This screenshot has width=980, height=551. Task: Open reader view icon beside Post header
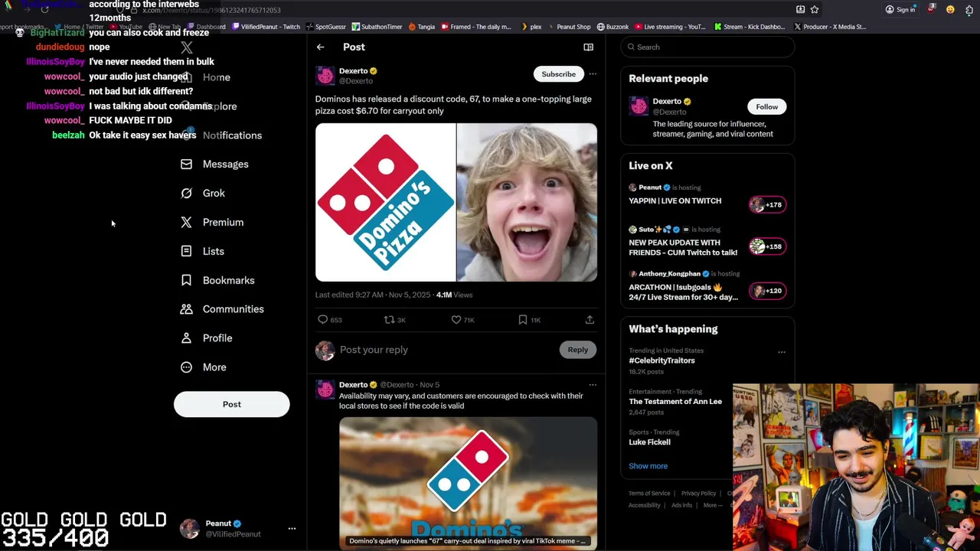[588, 47]
